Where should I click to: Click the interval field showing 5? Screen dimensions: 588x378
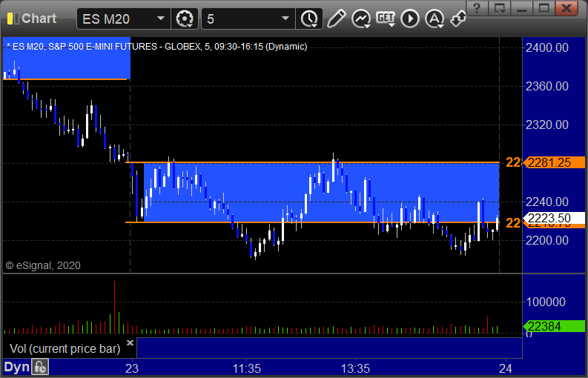point(248,19)
